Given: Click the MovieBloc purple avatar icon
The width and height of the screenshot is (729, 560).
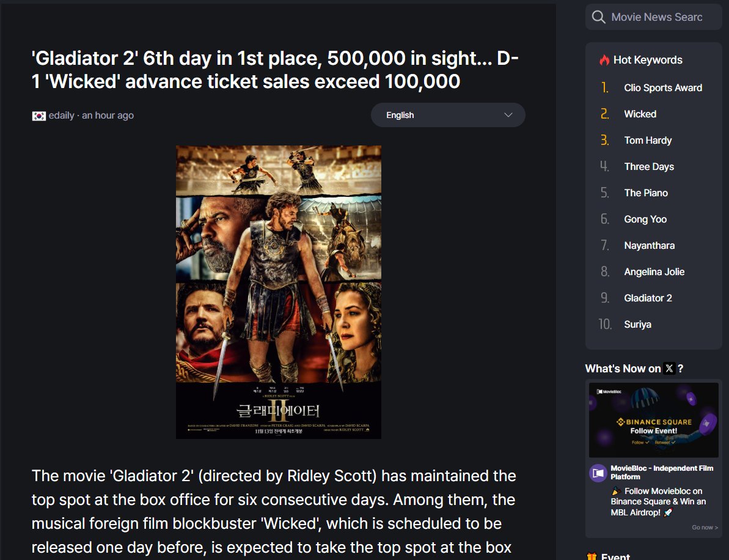Looking at the screenshot, I should tap(598, 473).
